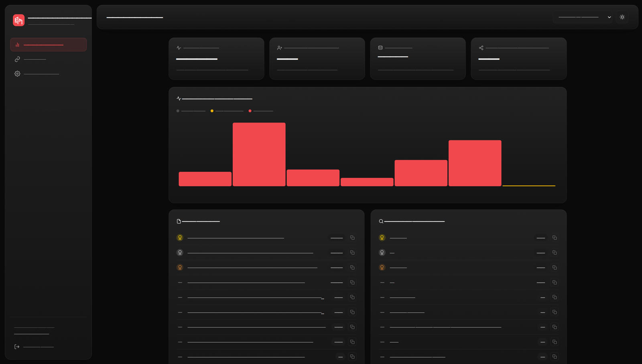642x364 pixels.
Task: Toggle the red-dot legend series in the chart
Action: 261,111
